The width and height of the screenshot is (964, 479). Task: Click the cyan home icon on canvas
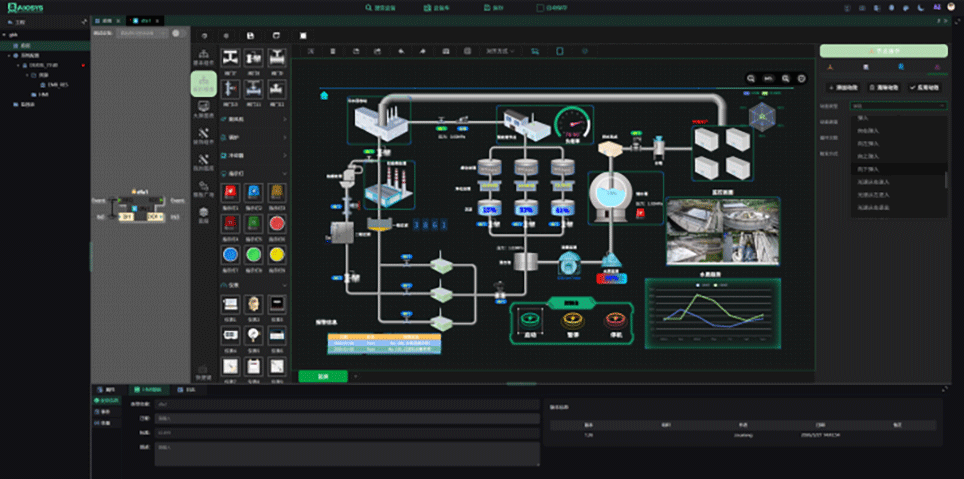(324, 95)
